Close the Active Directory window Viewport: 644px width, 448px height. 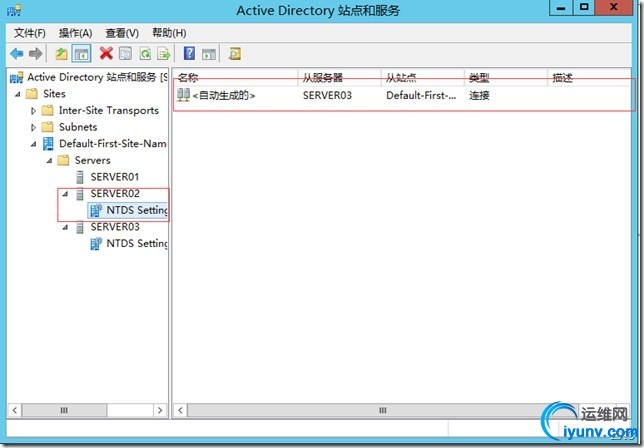[x=614, y=8]
